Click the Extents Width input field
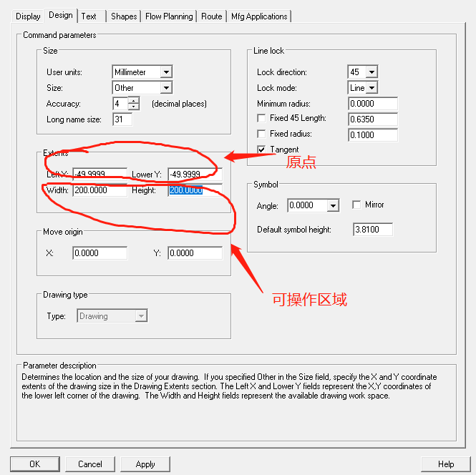The height and width of the screenshot is (475, 476). coord(99,190)
